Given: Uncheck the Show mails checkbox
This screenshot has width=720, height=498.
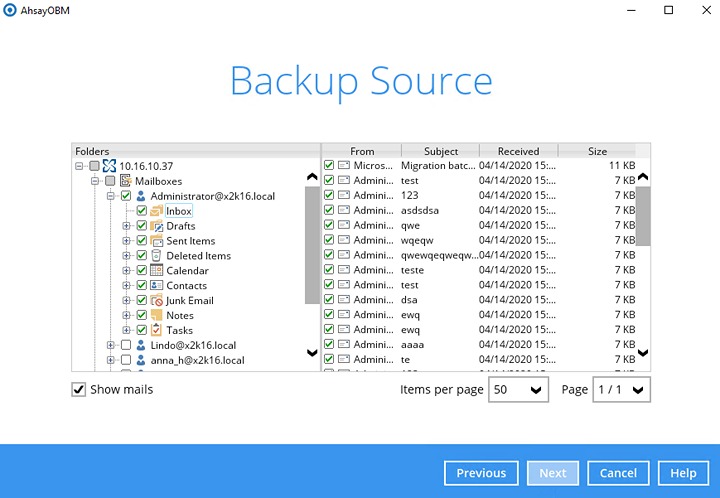Looking at the screenshot, I should click(79, 389).
